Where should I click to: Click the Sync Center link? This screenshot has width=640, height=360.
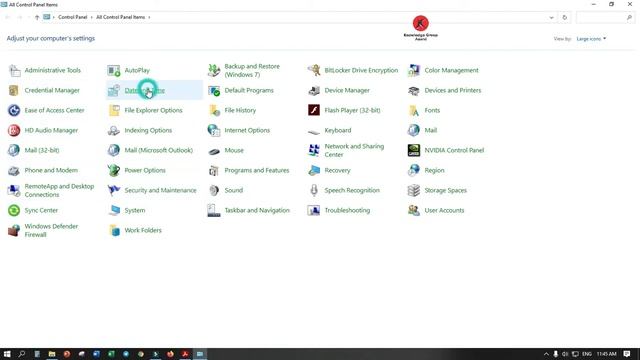click(x=41, y=210)
